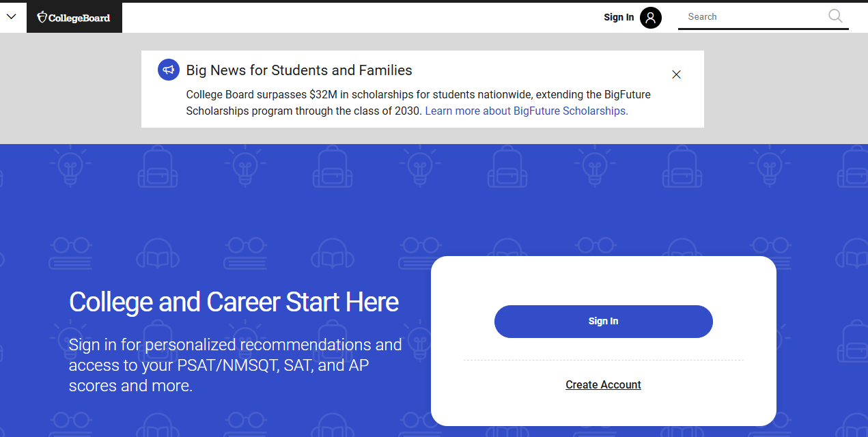Expand the global navigation chevron menu

[x=11, y=17]
